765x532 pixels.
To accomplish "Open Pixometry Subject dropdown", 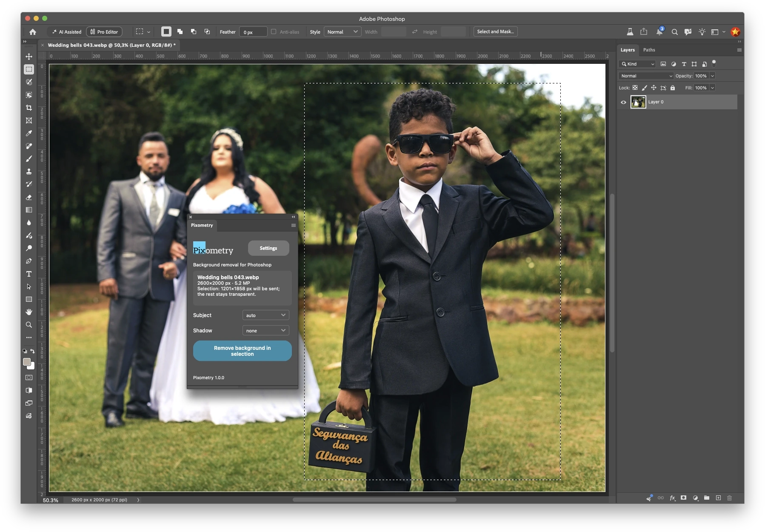I will tap(266, 315).
